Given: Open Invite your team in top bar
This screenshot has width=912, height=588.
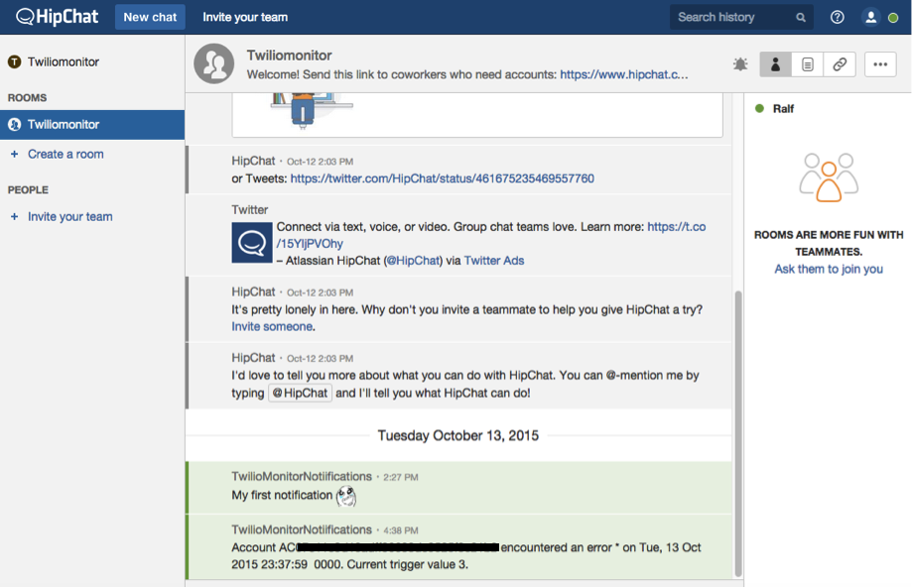Looking at the screenshot, I should [245, 17].
